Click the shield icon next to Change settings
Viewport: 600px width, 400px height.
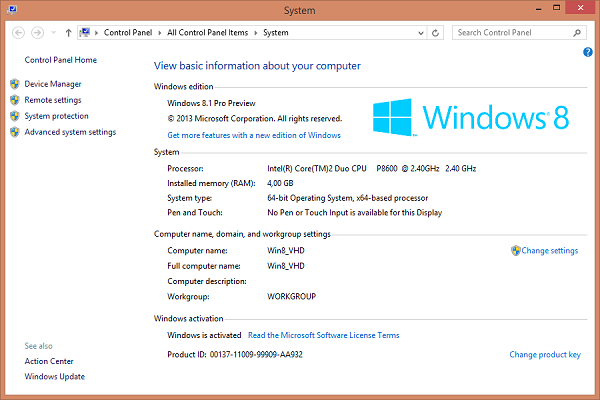tap(515, 251)
